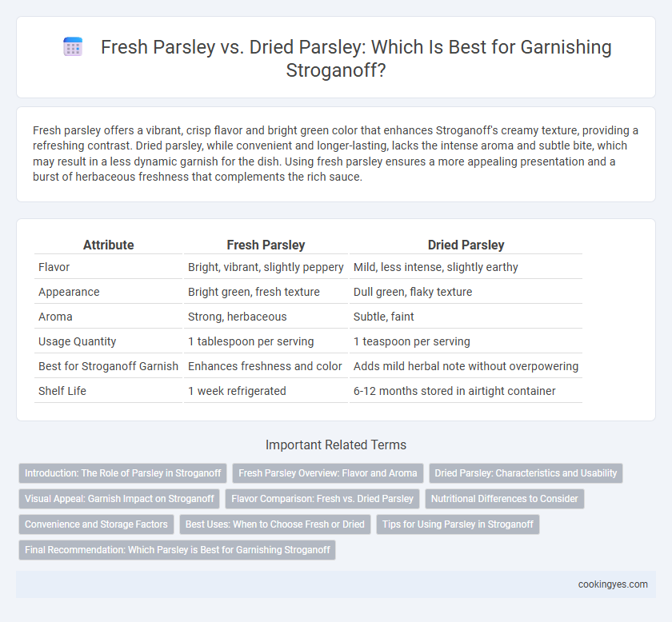Open Final Recommendation: Which Parsley is Best tag

click(177, 549)
